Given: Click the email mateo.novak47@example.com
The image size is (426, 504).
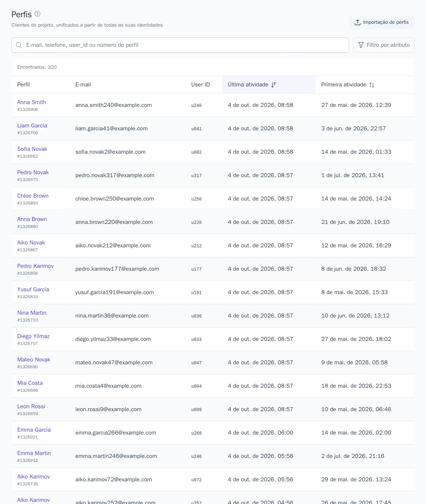Looking at the screenshot, I should [x=114, y=363].
